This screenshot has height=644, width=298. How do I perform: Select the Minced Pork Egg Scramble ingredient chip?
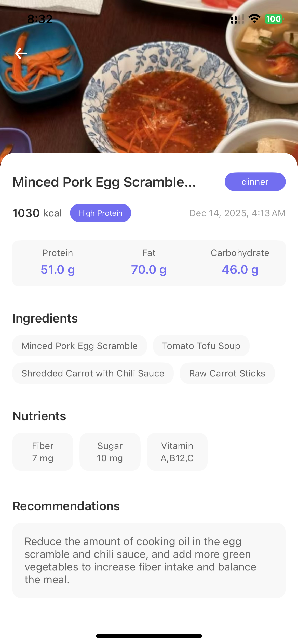pos(79,346)
